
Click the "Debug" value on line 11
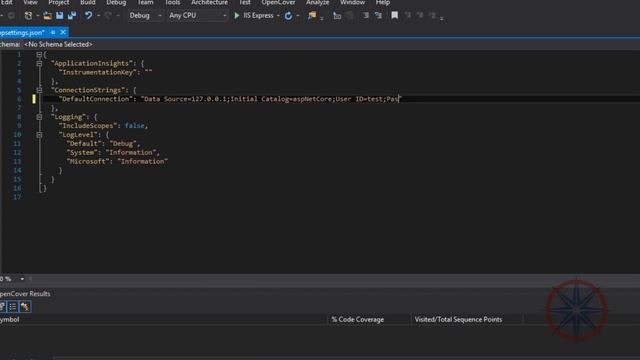123,144
